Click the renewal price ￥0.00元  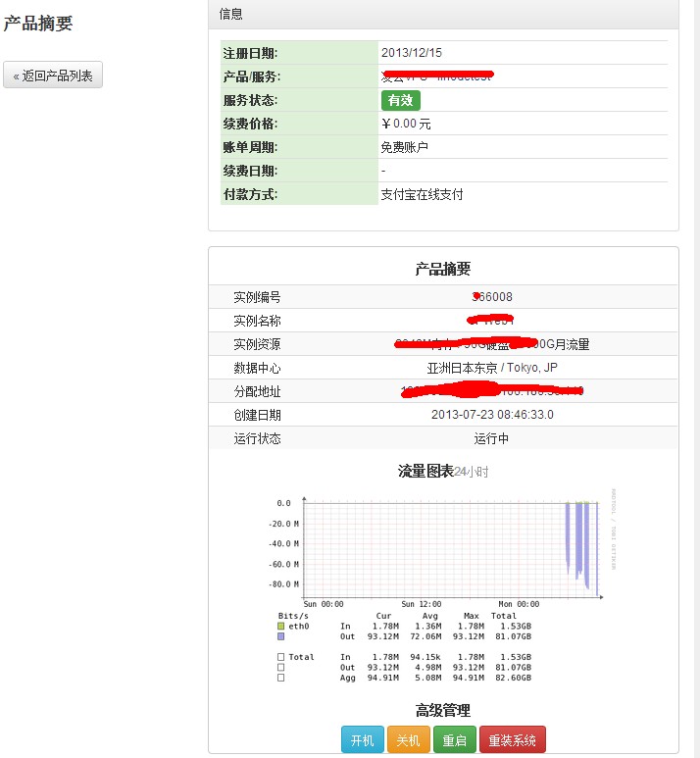[406, 124]
